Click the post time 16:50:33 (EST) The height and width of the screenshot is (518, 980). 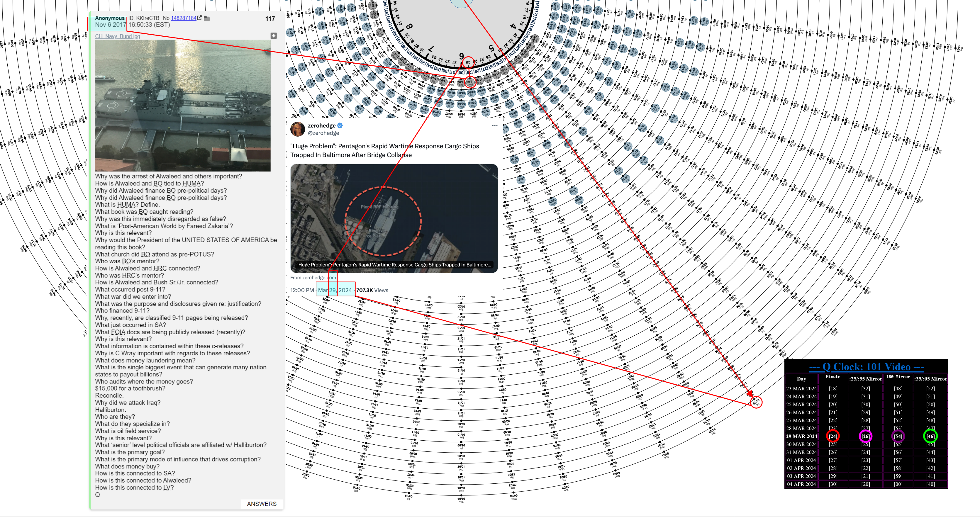(x=149, y=25)
